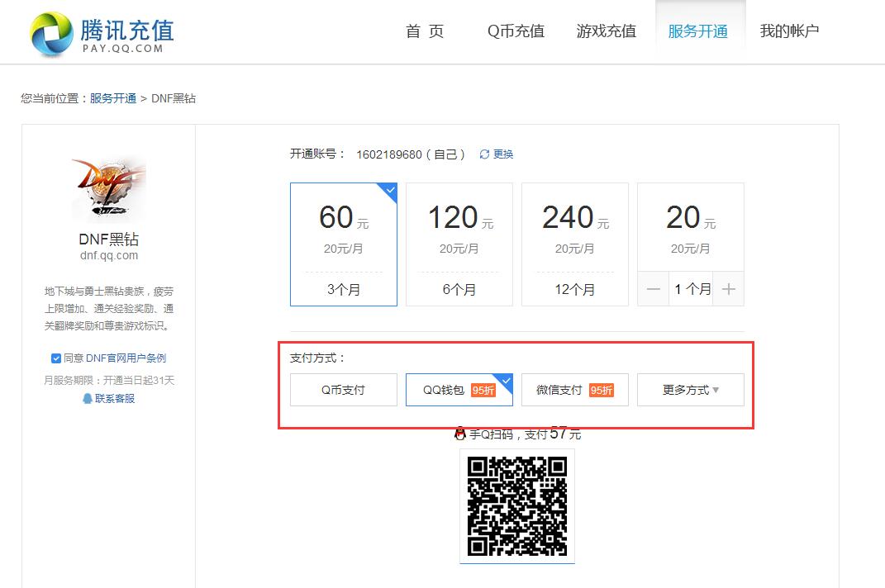
Task: Select the 60元 3个月 package
Action: pos(344,244)
